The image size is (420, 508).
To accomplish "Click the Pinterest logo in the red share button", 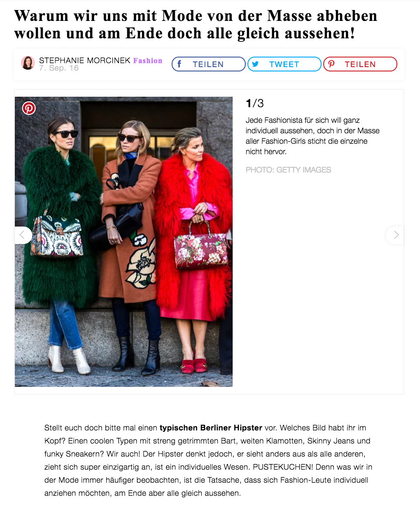I will click(331, 64).
